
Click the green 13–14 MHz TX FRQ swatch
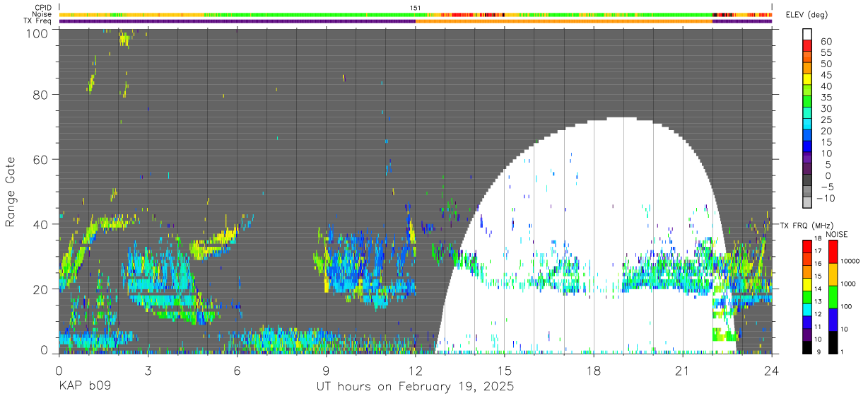[807, 297]
